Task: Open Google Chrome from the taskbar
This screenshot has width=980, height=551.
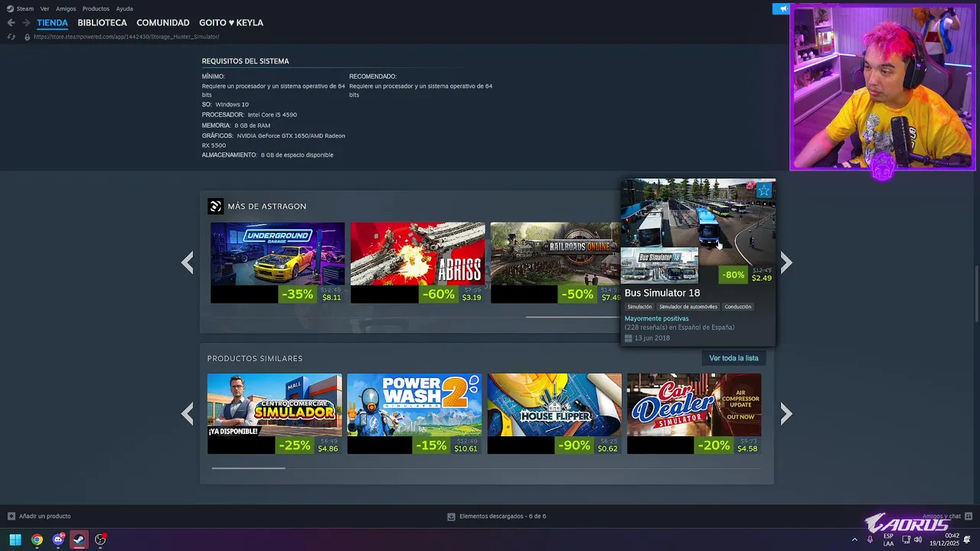Action: (37, 540)
